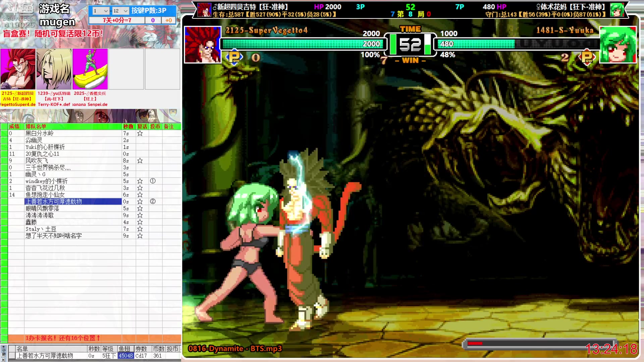The height and width of the screenshot is (362, 644).
Task: Click the 5狂下 level cell
Action: 109,356
